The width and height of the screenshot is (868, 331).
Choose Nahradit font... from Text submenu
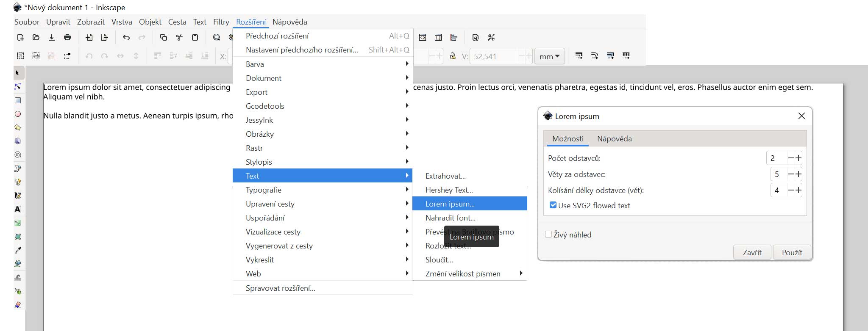(x=450, y=218)
